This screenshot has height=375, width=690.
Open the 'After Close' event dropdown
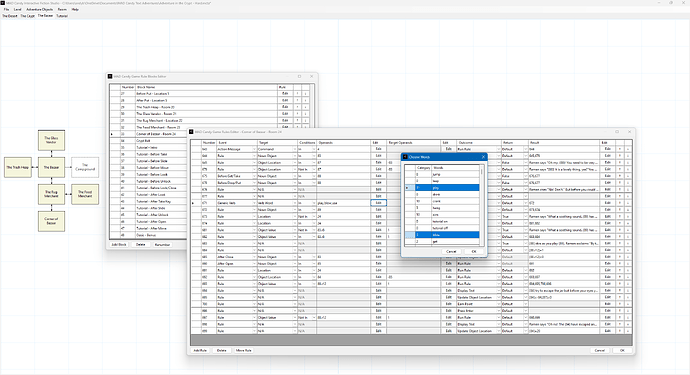click(x=254, y=257)
